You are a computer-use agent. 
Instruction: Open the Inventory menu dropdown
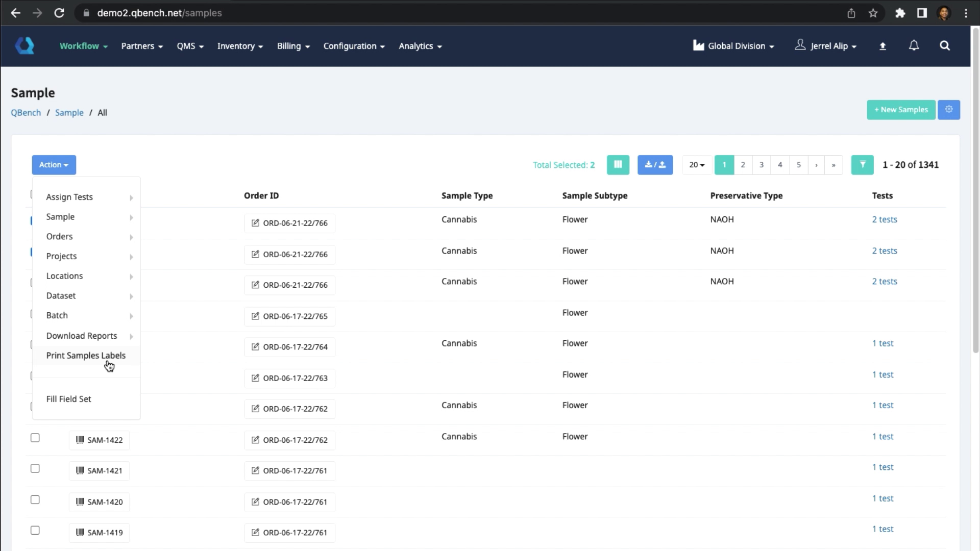pyautogui.click(x=240, y=46)
